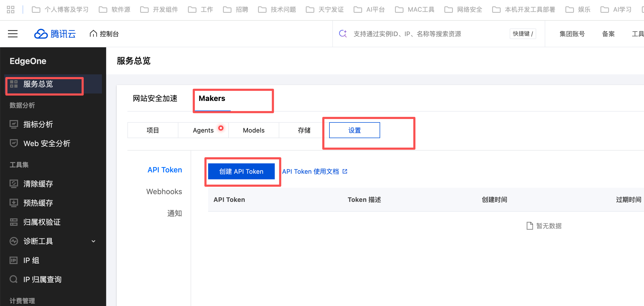Click the 归属权验证 icon
This screenshot has height=306, width=644.
pos(14,222)
